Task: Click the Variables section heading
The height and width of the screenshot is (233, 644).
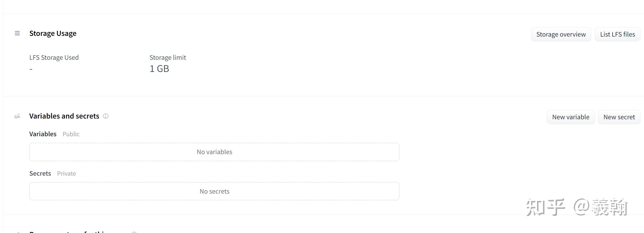Action: [x=43, y=134]
